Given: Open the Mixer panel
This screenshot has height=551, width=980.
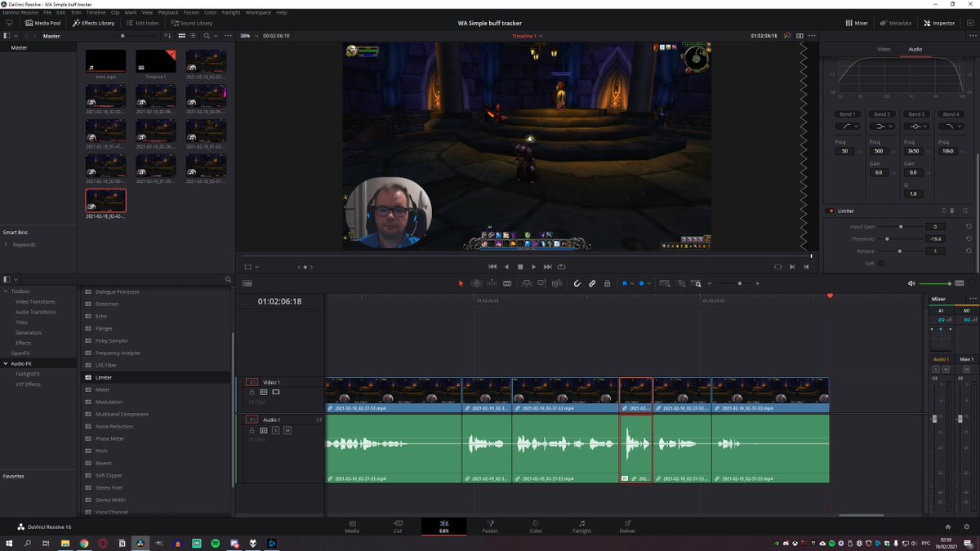Looking at the screenshot, I should point(856,23).
